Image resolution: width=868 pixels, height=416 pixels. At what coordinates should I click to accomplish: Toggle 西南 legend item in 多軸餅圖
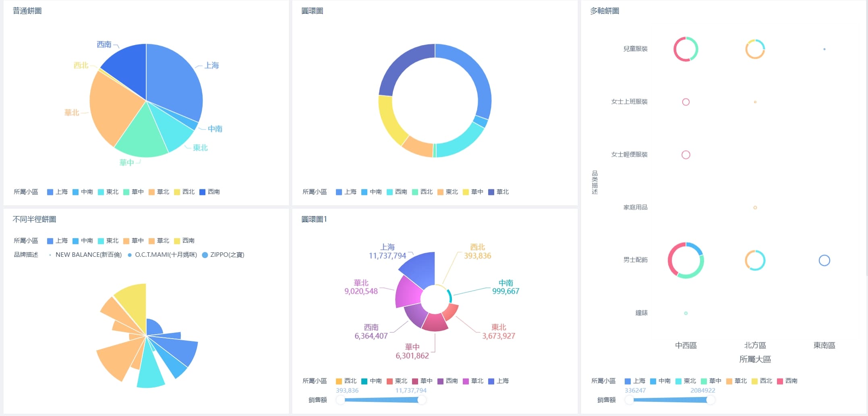(x=787, y=381)
